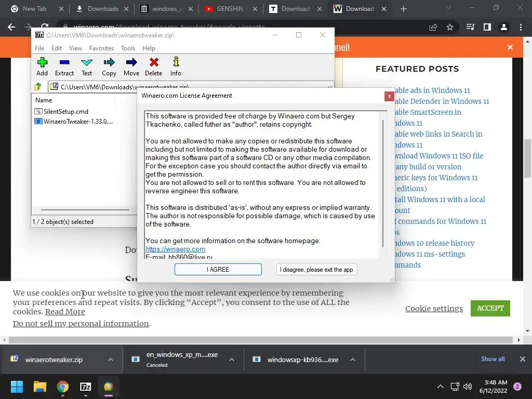Click the Move icon in 7-Zip toolbar
Image resolution: width=532 pixels, height=399 pixels.
pyautogui.click(x=131, y=67)
